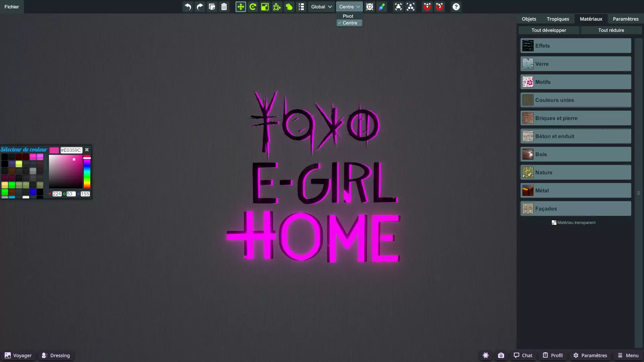
Task: Choose Pivot in the dropdown list
Action: (348, 16)
